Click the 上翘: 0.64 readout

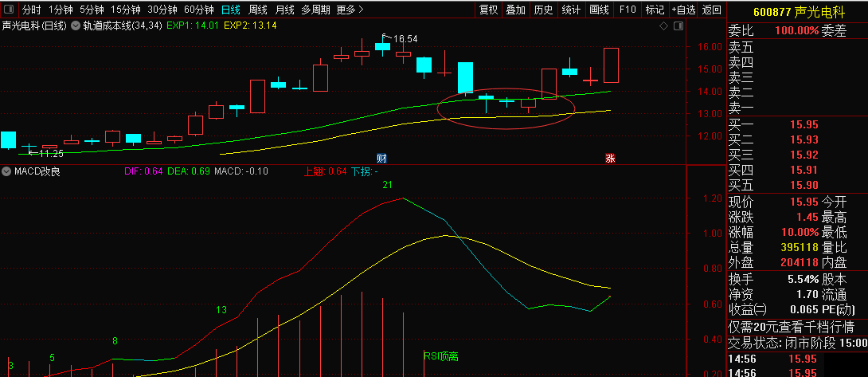[x=325, y=171]
